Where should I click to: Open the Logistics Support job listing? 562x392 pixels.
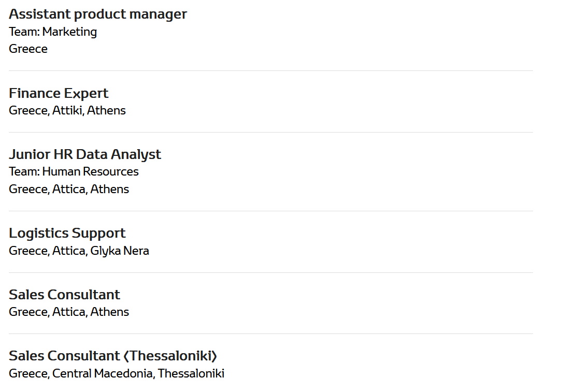tap(67, 233)
